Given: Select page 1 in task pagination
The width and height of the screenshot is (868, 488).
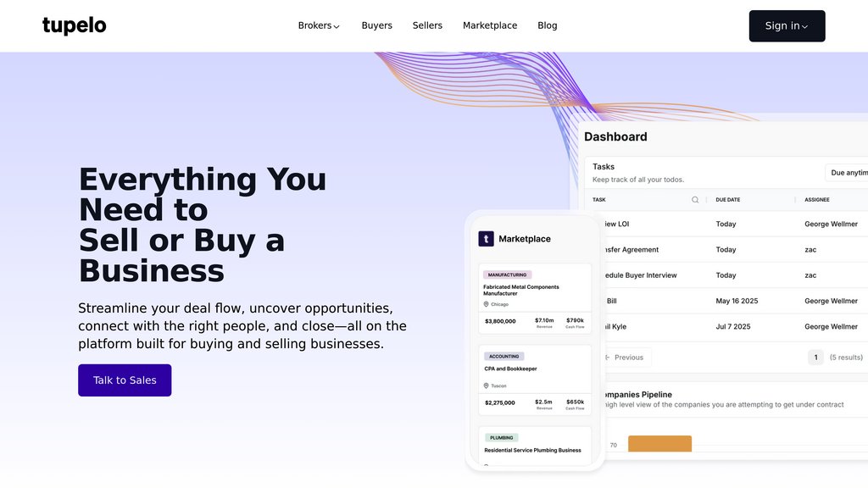Looking at the screenshot, I should coord(815,358).
